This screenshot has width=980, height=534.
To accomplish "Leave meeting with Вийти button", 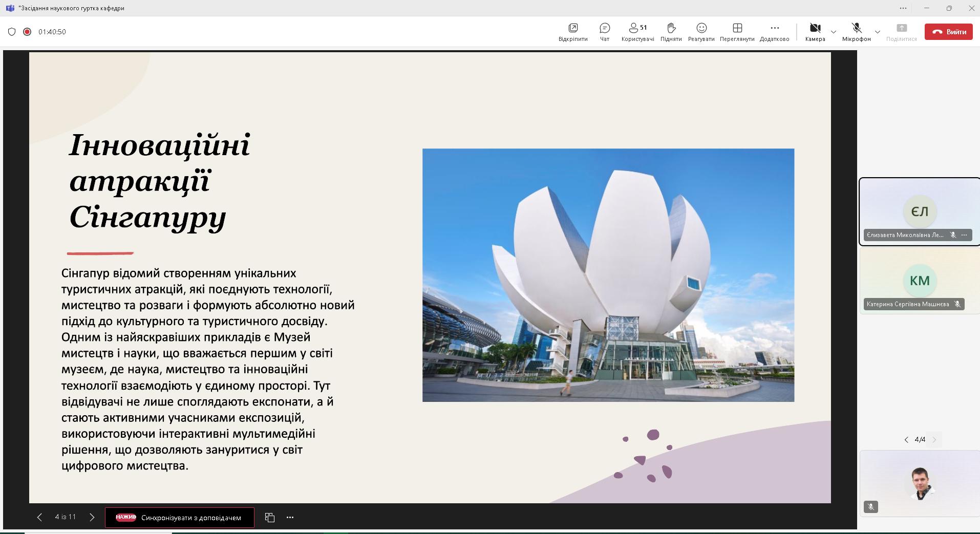I will point(948,32).
